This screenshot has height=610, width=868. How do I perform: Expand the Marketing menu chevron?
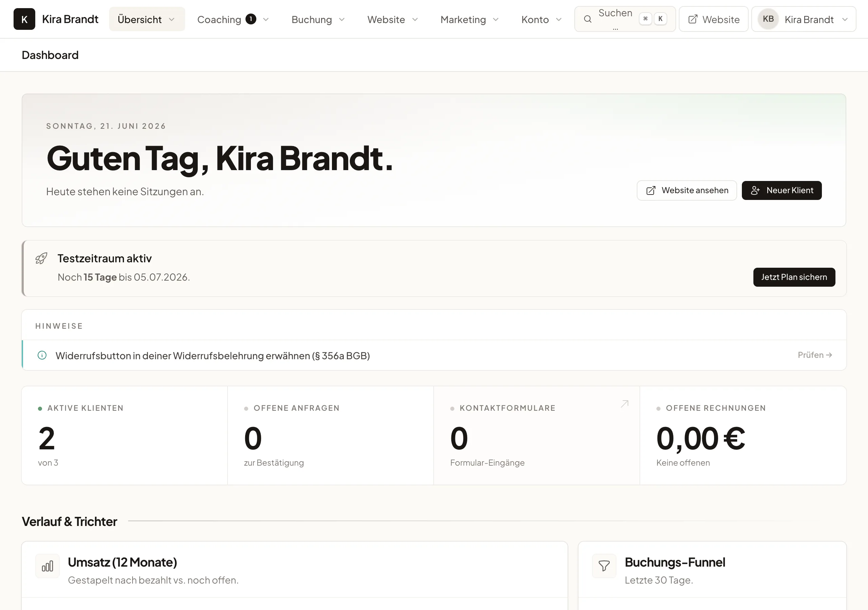(x=496, y=19)
